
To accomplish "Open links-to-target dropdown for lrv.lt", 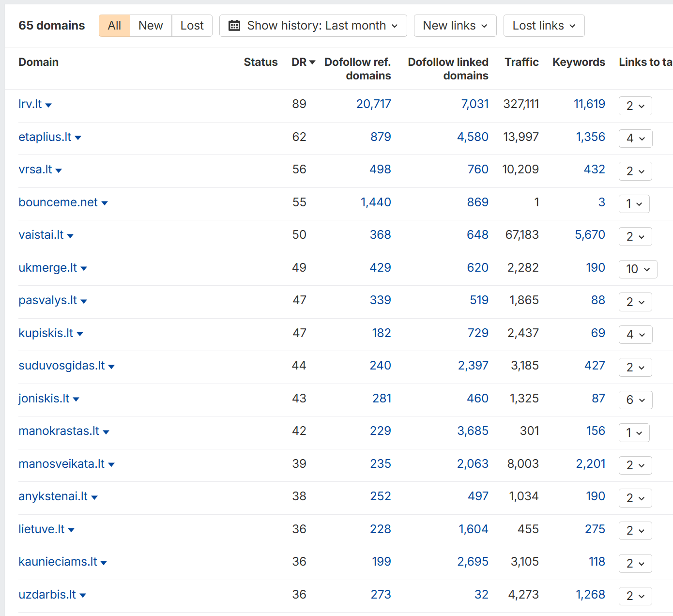I will (635, 106).
